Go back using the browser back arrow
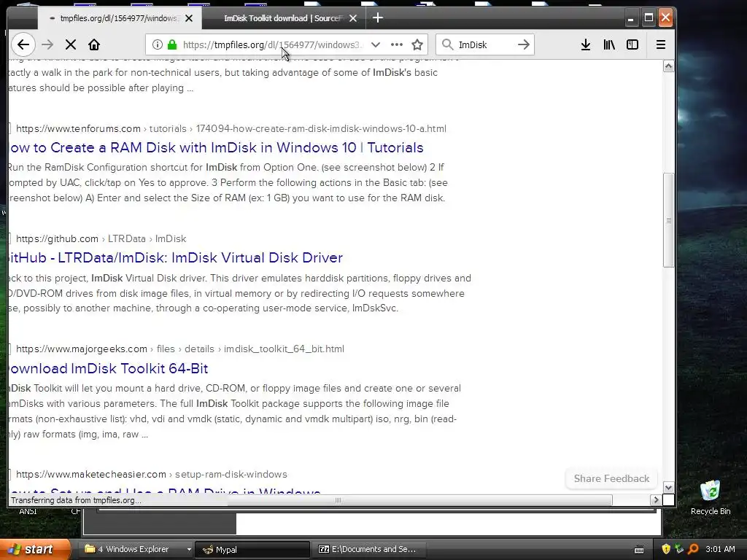The height and width of the screenshot is (560, 747). click(23, 44)
